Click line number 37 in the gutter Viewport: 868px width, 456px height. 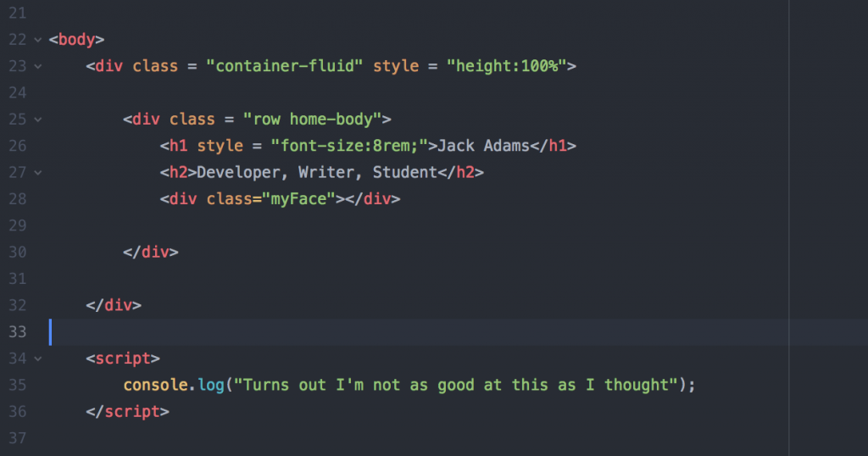(x=17, y=437)
